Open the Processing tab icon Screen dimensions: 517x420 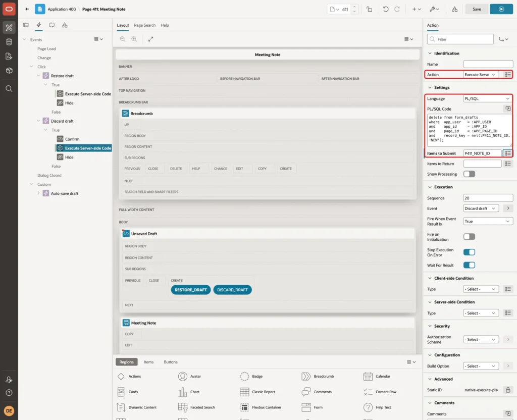52,25
